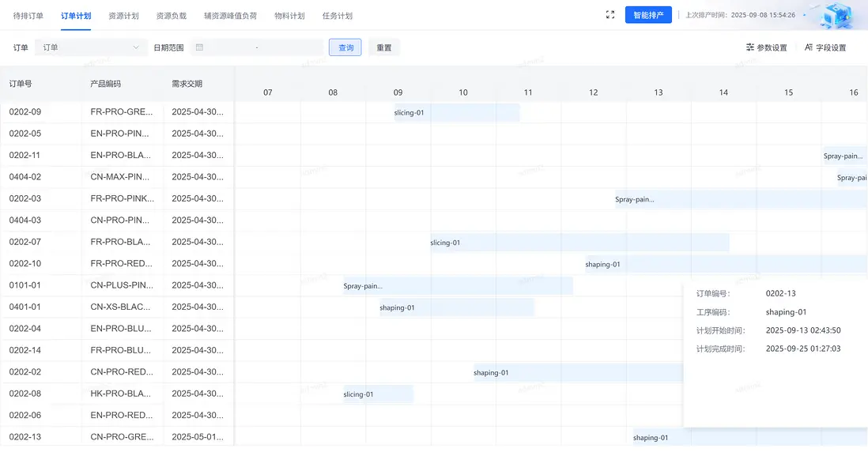Click the 智能排产 button
Screen dimensions: 868x456
(x=648, y=15)
